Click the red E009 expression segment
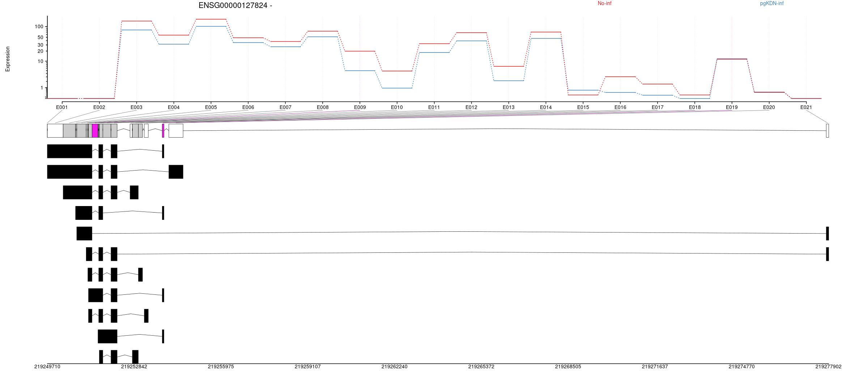The height and width of the screenshot is (373, 868). 360,51
